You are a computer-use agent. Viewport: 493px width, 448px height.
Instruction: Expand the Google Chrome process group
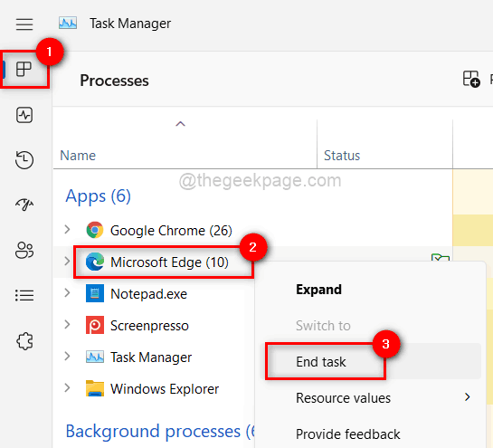click(67, 229)
